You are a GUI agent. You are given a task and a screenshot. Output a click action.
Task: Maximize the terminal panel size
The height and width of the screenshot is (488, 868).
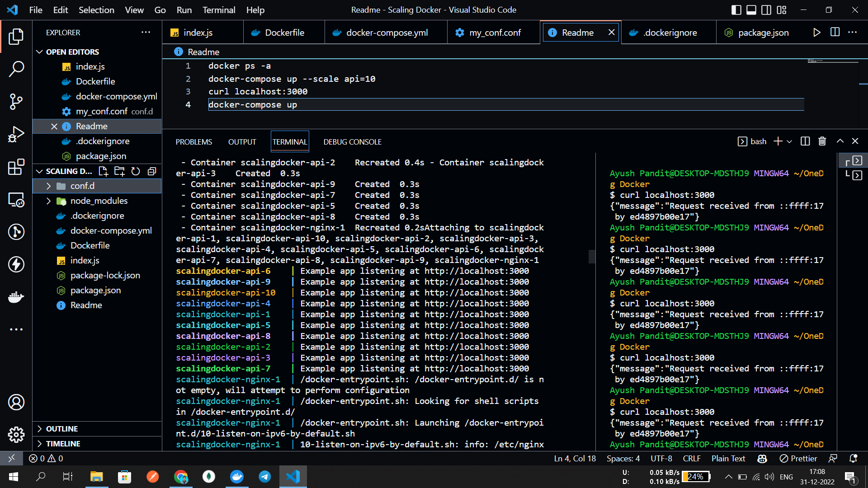point(840,141)
